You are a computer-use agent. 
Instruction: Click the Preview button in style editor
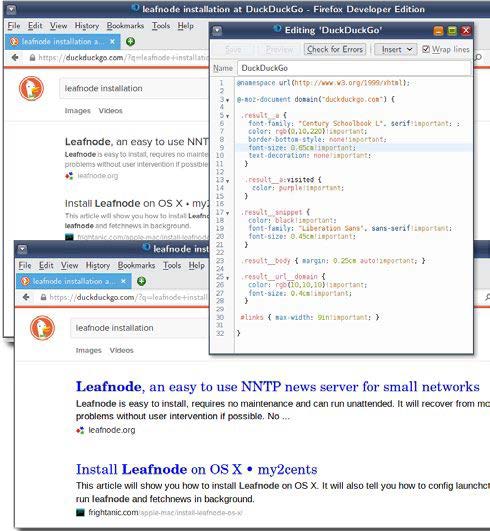coord(279,49)
